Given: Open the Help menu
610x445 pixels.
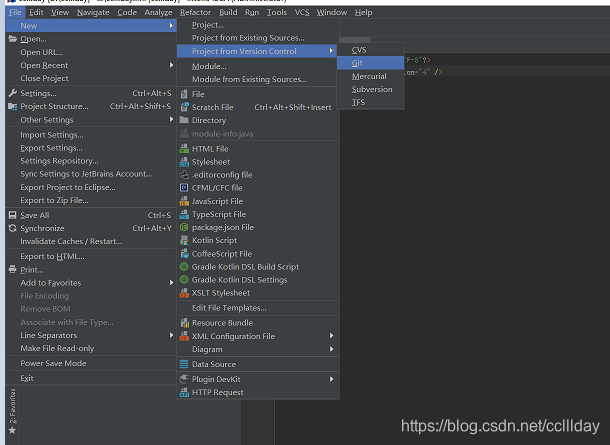Looking at the screenshot, I should (x=363, y=12).
